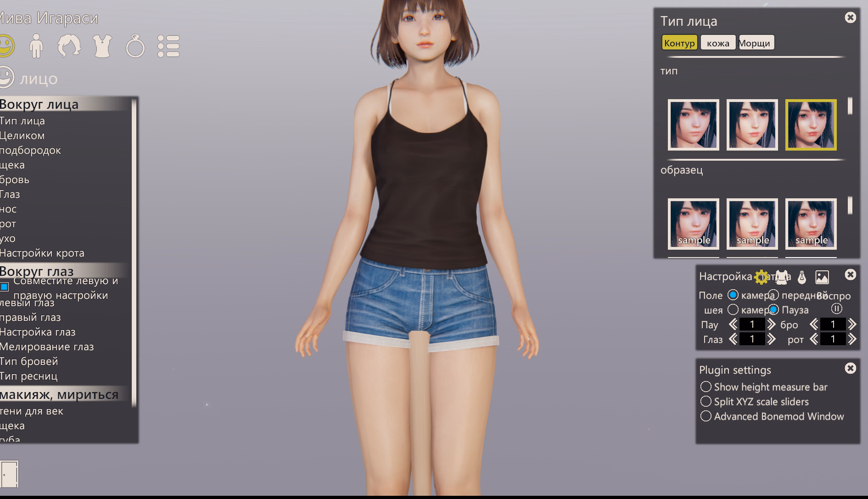Toggle 'Совместите левую и правую настройки' checkbox
Image resolution: width=868 pixels, height=499 pixels.
click(x=5, y=287)
